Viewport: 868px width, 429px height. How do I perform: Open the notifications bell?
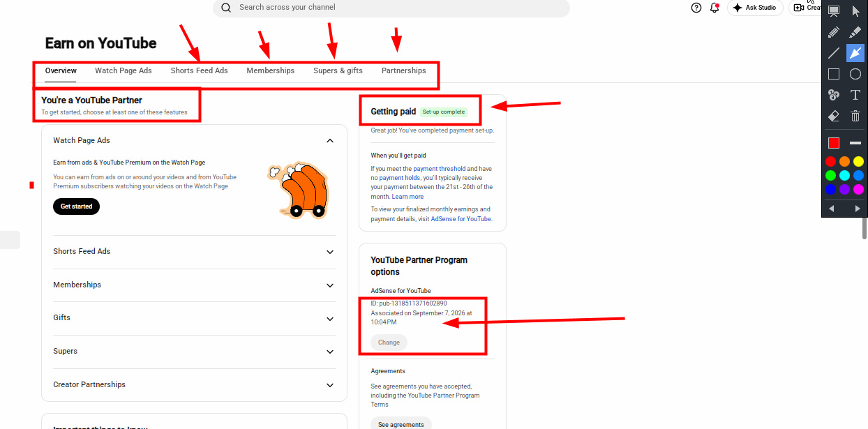tap(714, 8)
